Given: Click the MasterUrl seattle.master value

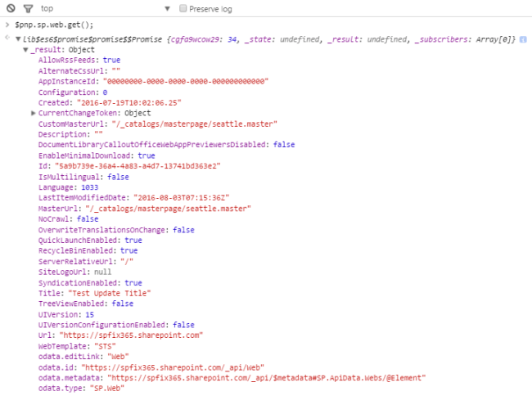Looking at the screenshot, I should point(169,209).
